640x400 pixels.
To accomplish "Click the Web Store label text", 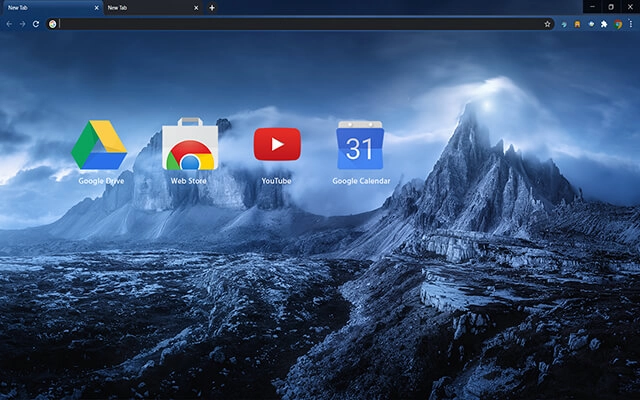I will click(189, 181).
